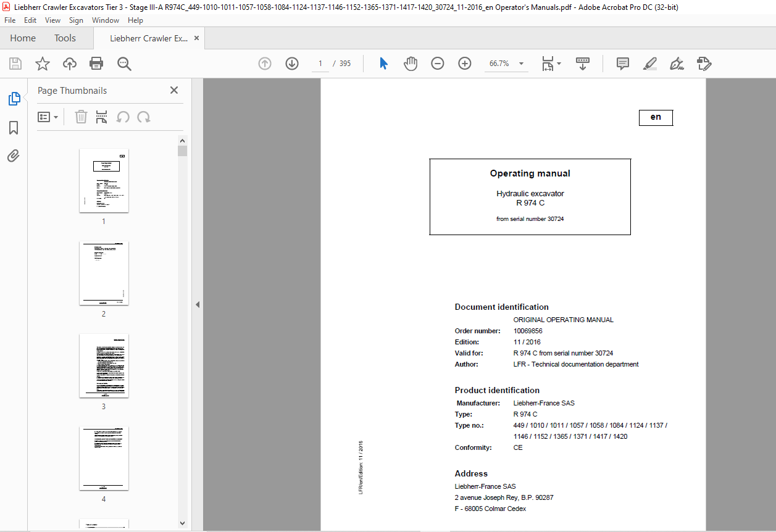Click the 'Operating manual' title text
The height and width of the screenshot is (532, 776).
[x=530, y=173]
